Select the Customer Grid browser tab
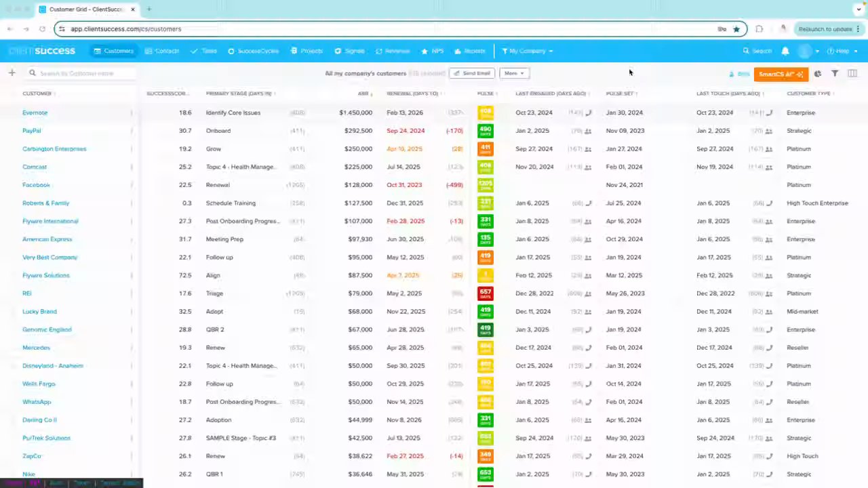The width and height of the screenshot is (868, 488). 87,9
